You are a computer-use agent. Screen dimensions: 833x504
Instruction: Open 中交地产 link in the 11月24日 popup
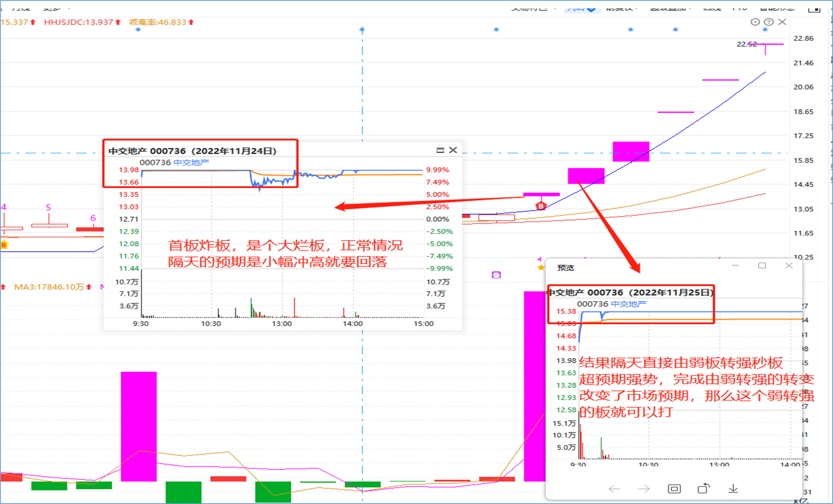tap(191, 163)
